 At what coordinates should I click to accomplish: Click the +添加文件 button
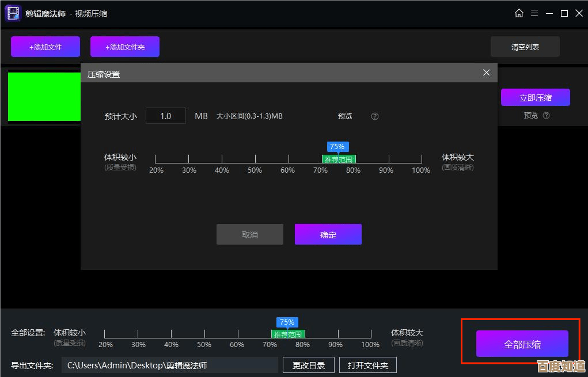[45, 47]
